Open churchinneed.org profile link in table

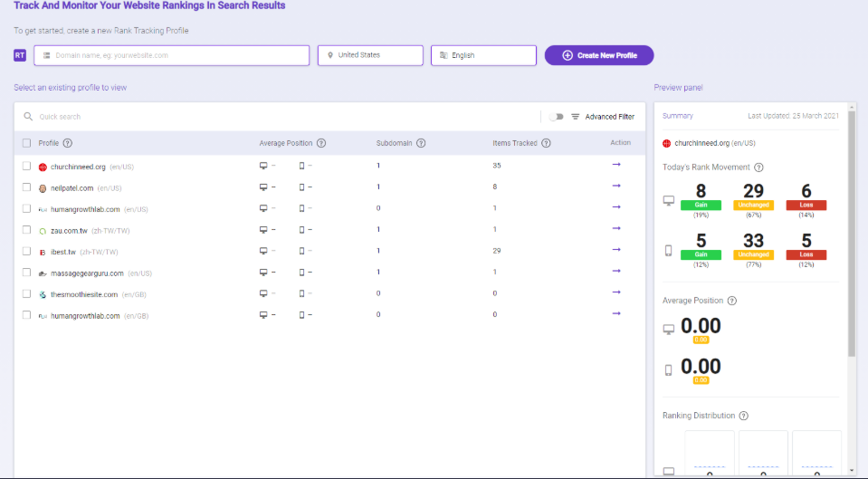click(x=78, y=167)
